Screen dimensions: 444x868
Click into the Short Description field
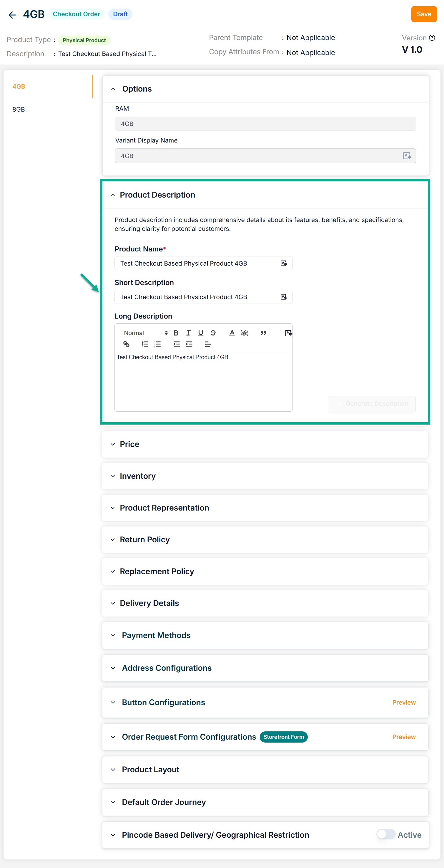(x=199, y=297)
